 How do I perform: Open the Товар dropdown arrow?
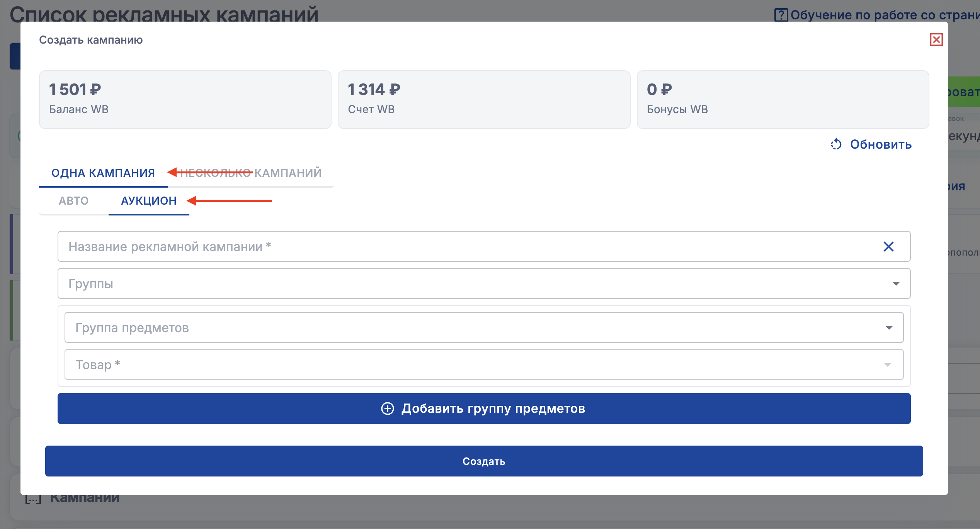pos(887,365)
